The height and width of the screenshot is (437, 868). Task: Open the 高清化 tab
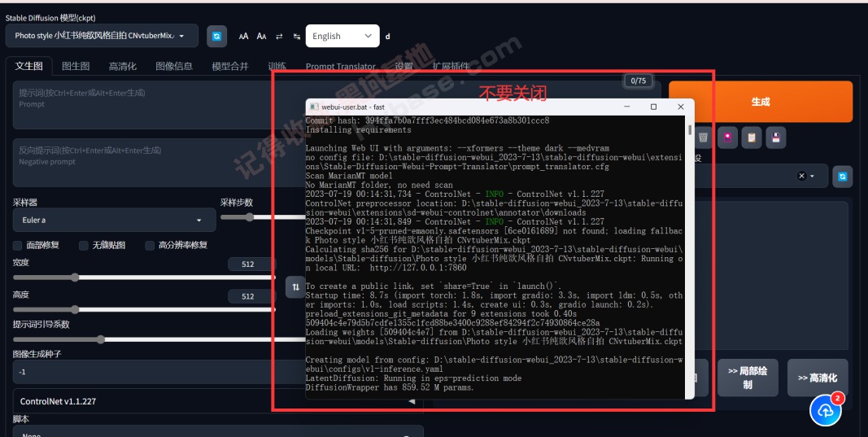[122, 66]
